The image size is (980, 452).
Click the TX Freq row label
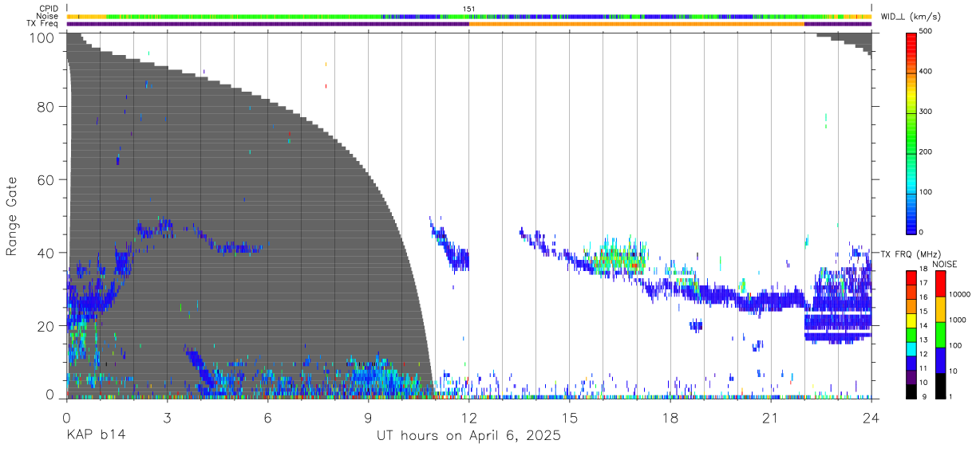pyautogui.click(x=43, y=23)
